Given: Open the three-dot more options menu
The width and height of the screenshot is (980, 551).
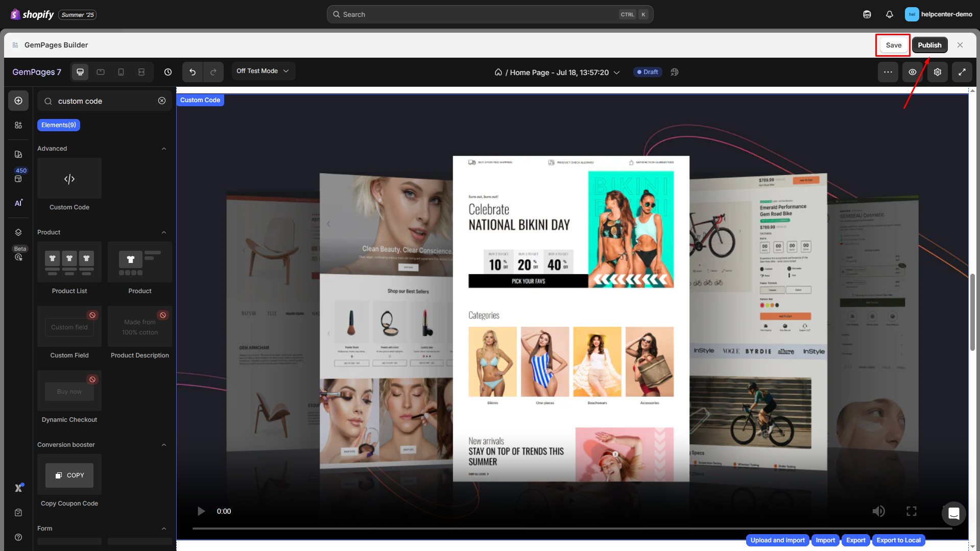Looking at the screenshot, I should [888, 72].
